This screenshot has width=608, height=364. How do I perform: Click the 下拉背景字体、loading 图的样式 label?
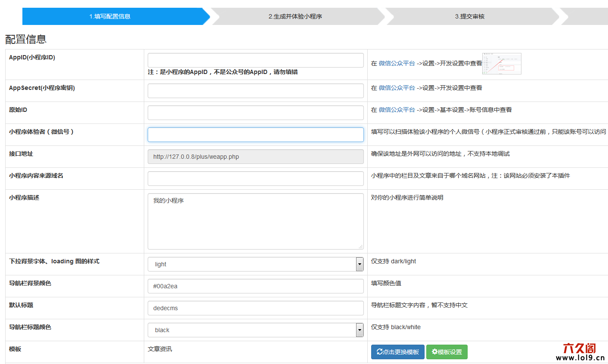54,261
